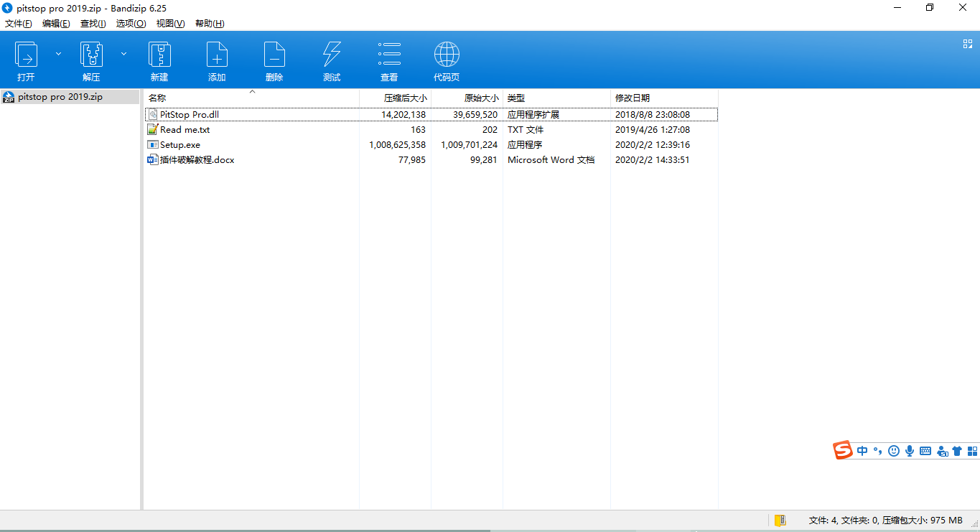980x532 pixels.
Task: Open the 选项(O) menu
Action: coord(131,24)
